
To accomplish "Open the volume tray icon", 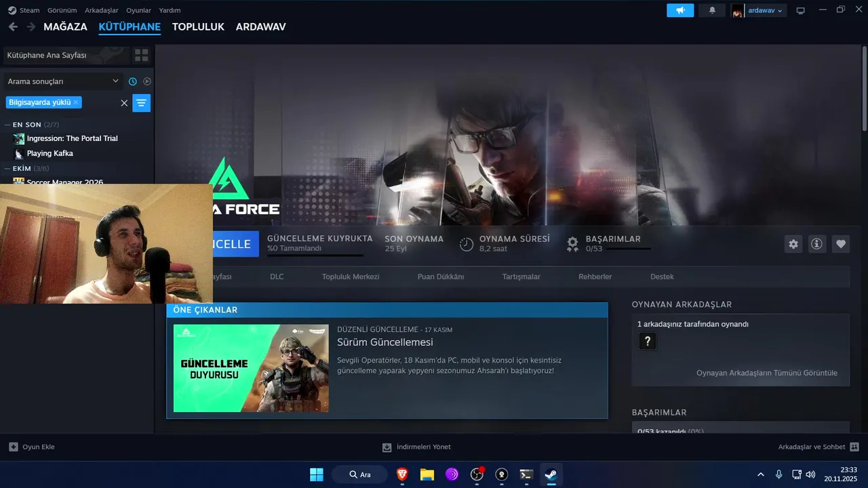I will [x=810, y=474].
